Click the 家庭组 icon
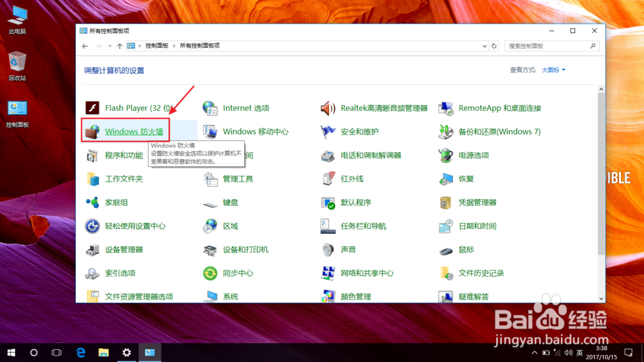 pyautogui.click(x=92, y=202)
